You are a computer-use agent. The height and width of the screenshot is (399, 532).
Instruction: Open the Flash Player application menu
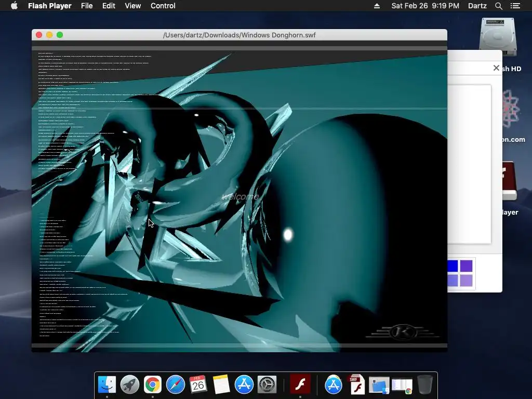pos(49,6)
